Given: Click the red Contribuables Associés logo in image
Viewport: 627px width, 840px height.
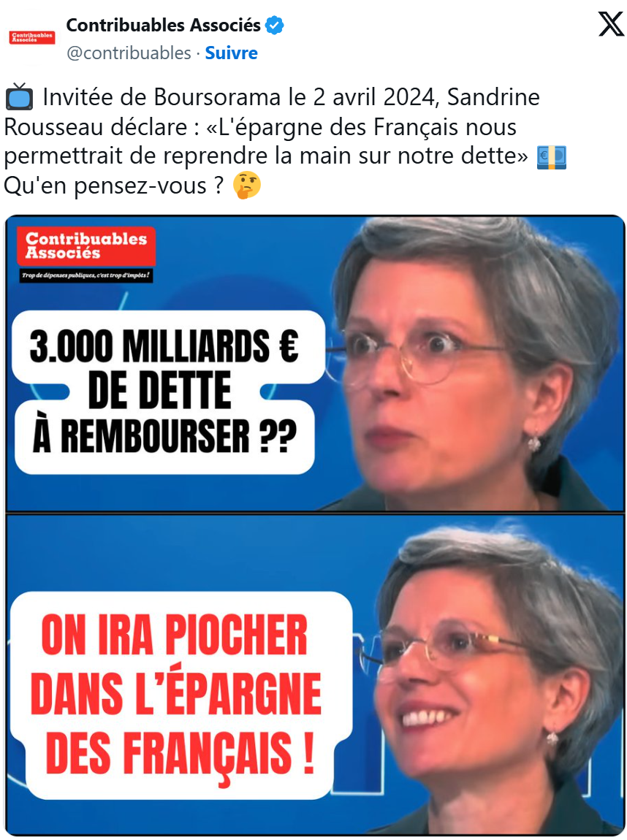Looking at the screenshot, I should tap(86, 246).
